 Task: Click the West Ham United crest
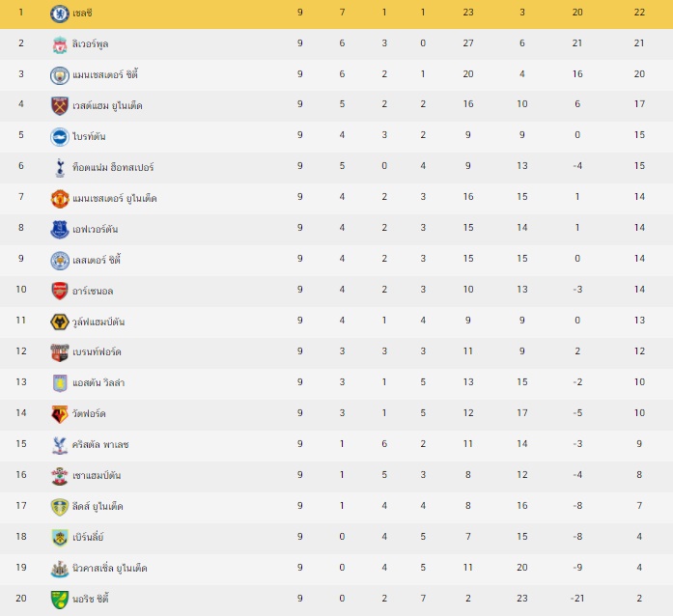(x=60, y=106)
